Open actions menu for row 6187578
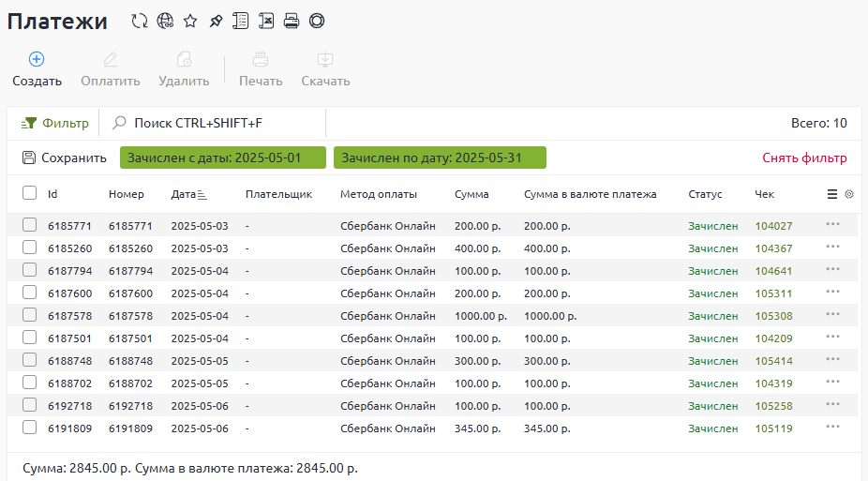This screenshot has height=481, width=868. tap(832, 314)
